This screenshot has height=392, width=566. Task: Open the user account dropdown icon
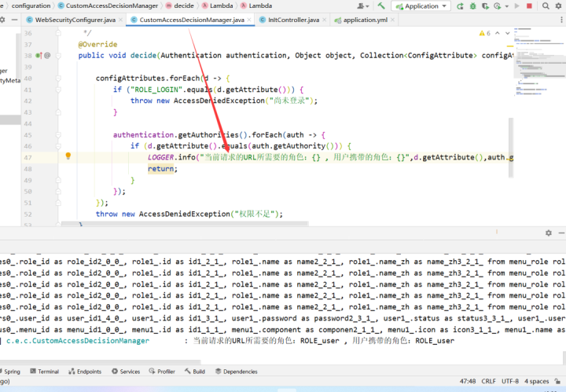(362, 6)
